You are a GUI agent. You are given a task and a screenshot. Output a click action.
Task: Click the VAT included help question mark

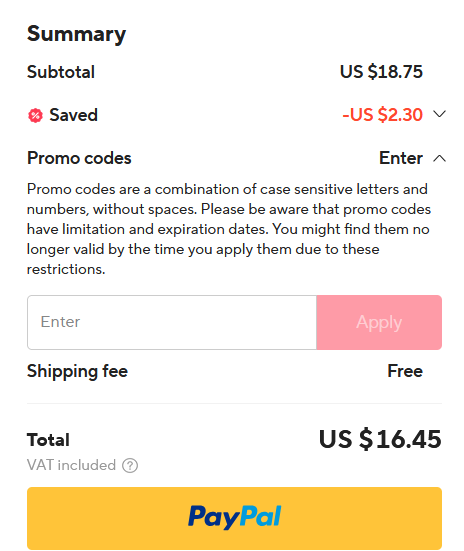pos(130,466)
